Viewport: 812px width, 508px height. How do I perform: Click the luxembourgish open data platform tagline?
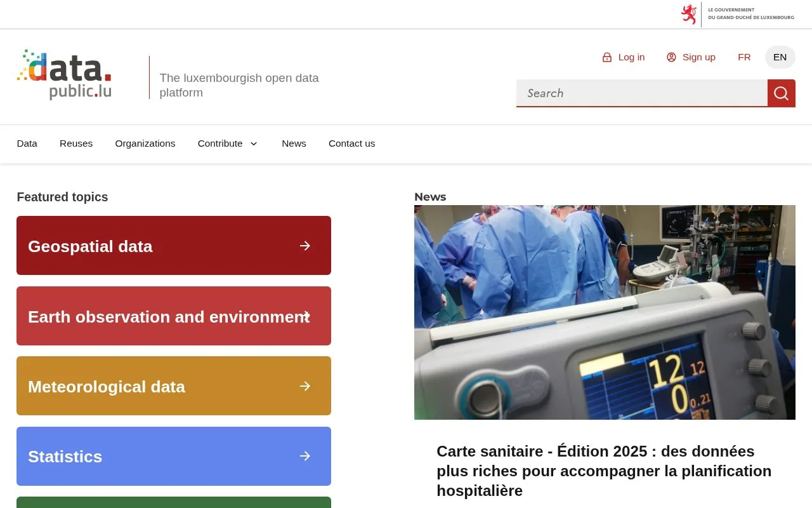(239, 85)
